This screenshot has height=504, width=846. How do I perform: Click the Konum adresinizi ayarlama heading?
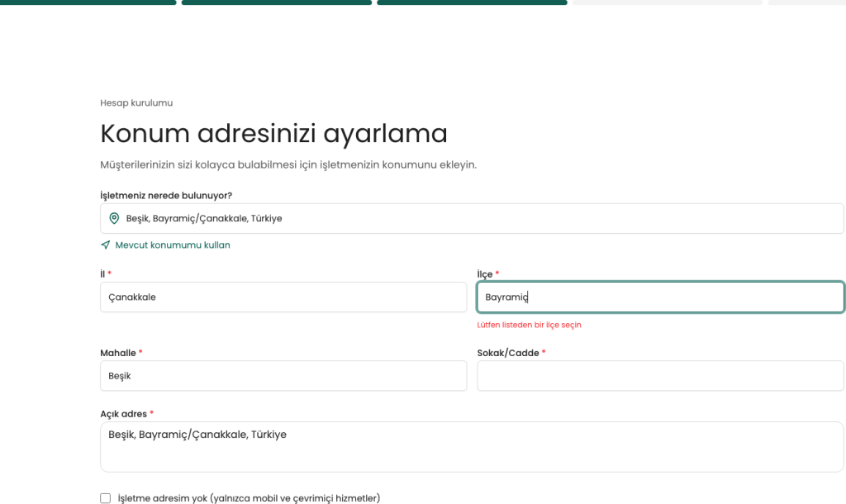[273, 133]
